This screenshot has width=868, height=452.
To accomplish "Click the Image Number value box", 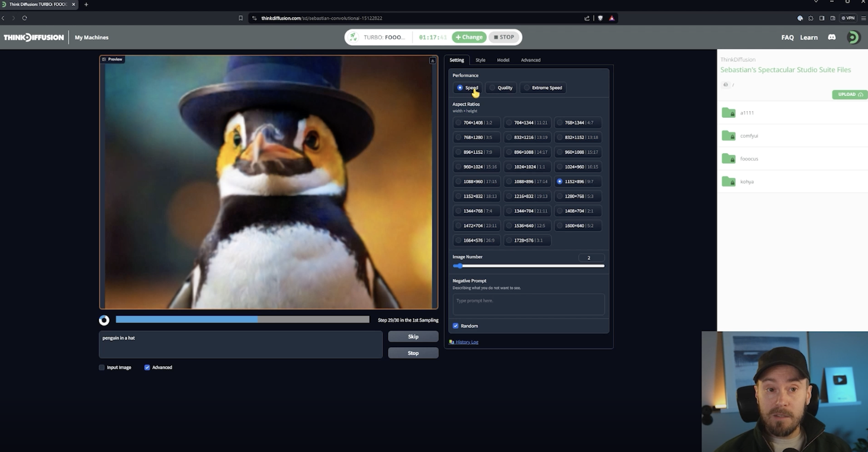I will pos(591,258).
